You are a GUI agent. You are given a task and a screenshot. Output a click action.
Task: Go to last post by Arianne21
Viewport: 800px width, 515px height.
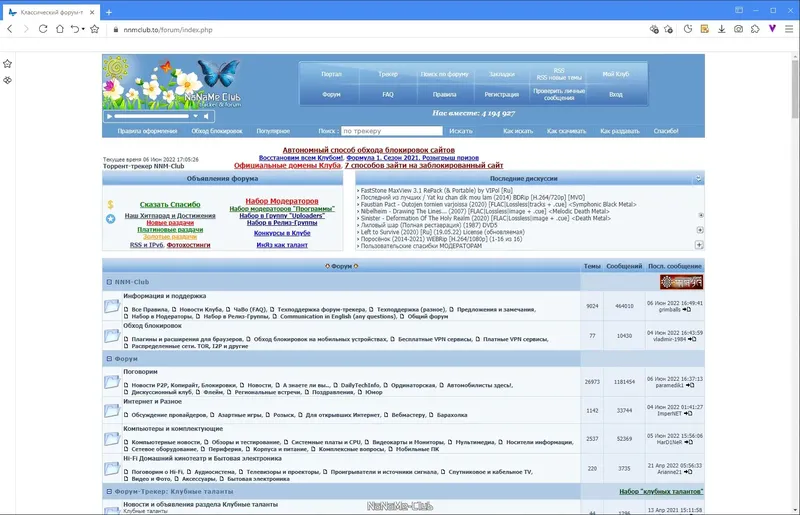[688, 472]
